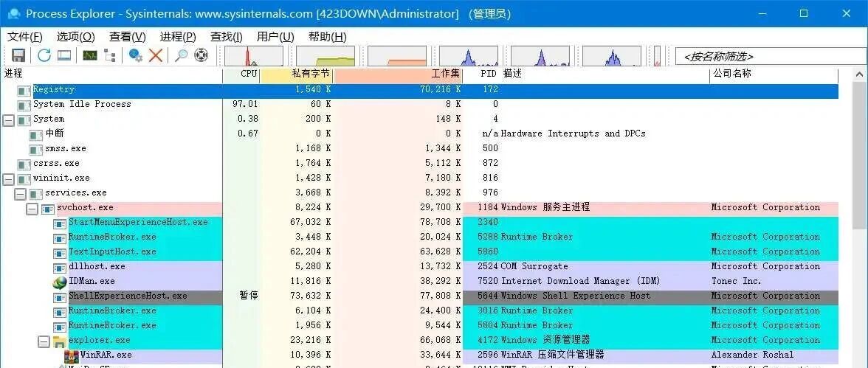Open process Properties gear icon

click(x=136, y=55)
